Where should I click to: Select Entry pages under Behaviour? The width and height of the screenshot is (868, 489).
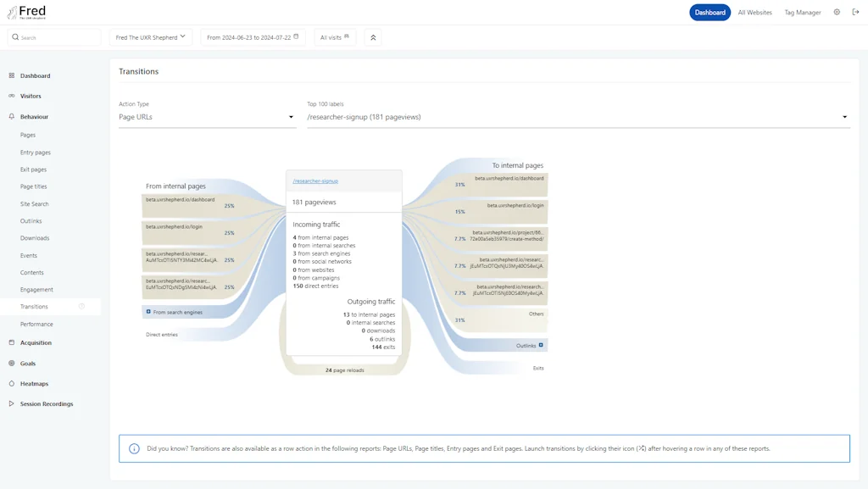point(35,151)
